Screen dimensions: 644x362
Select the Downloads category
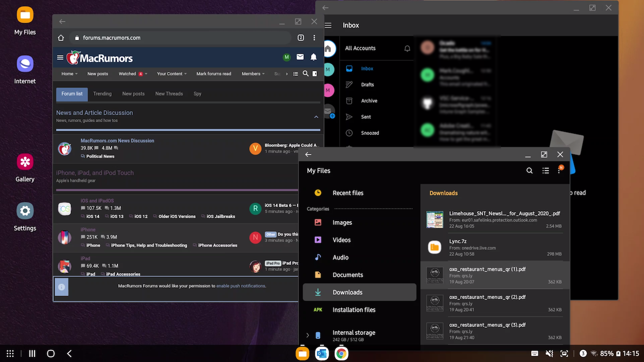(x=359, y=292)
